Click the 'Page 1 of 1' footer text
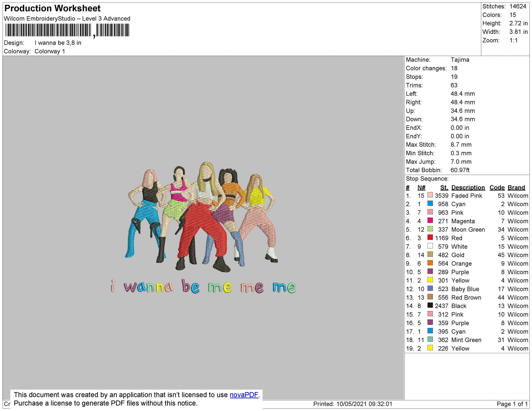The height and width of the screenshot is (411, 532). point(512,404)
